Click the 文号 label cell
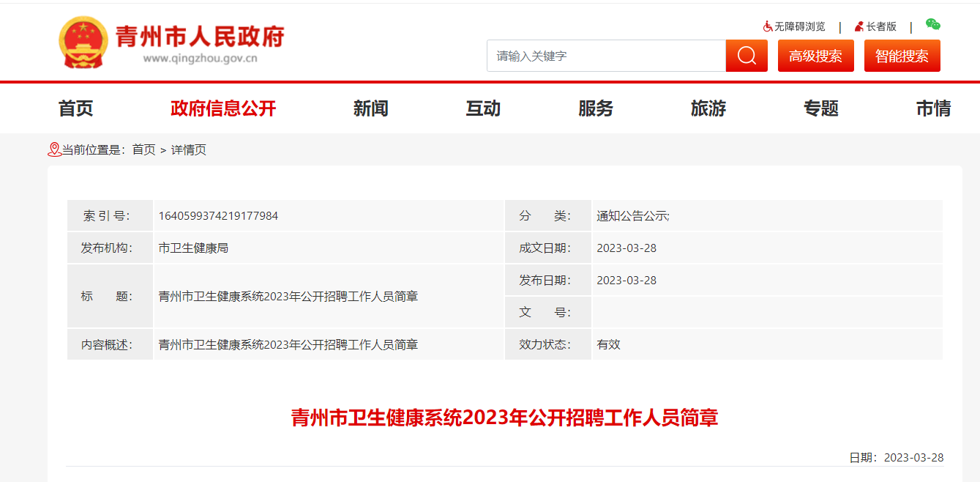The height and width of the screenshot is (482, 980). [x=547, y=312]
